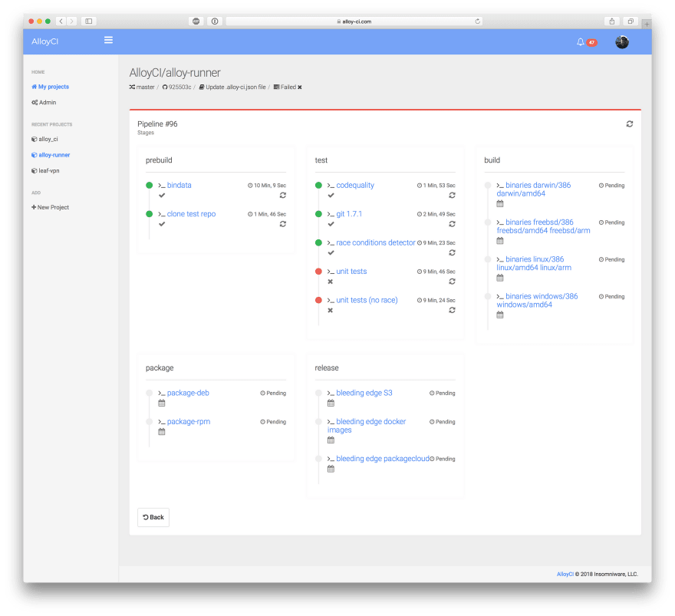This screenshot has height=616, width=675.
Task: Retry the unit tests job
Action: point(452,281)
